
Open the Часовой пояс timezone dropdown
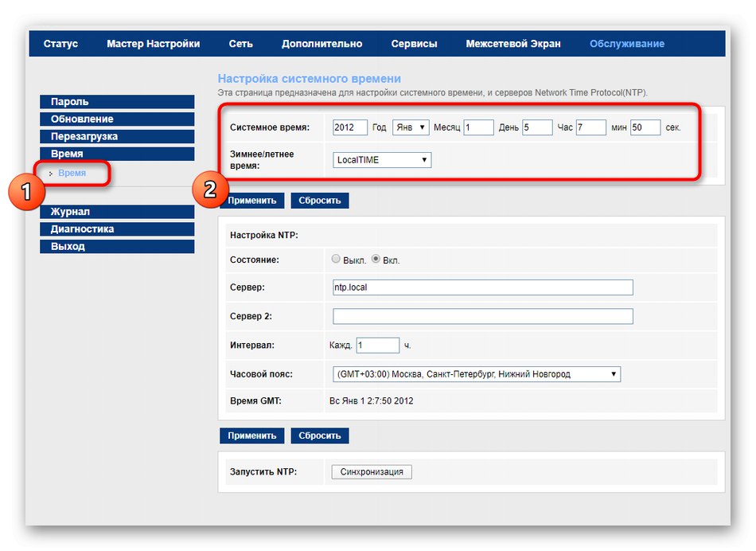(x=477, y=374)
